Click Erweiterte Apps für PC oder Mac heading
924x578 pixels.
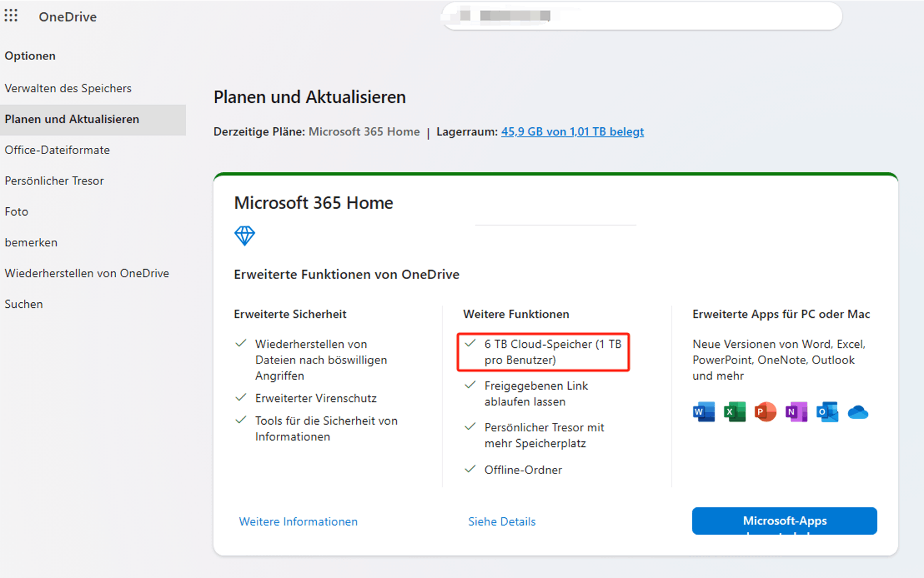point(781,314)
